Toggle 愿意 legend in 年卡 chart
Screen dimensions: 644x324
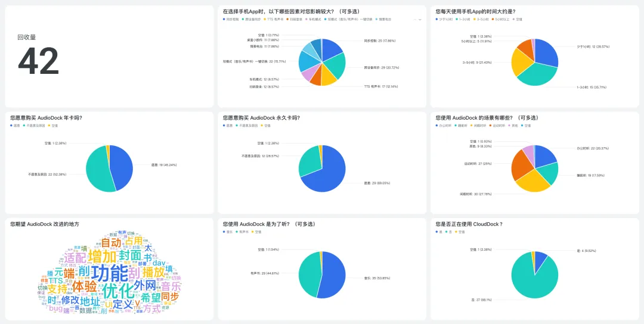[x=16, y=125]
